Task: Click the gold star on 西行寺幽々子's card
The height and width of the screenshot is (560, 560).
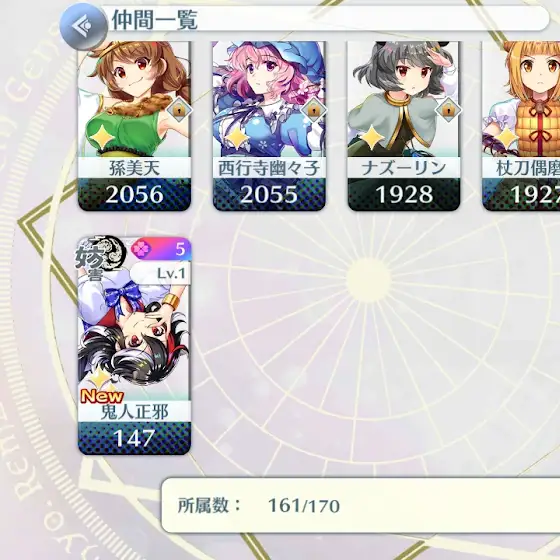Action: pyautogui.click(x=236, y=138)
